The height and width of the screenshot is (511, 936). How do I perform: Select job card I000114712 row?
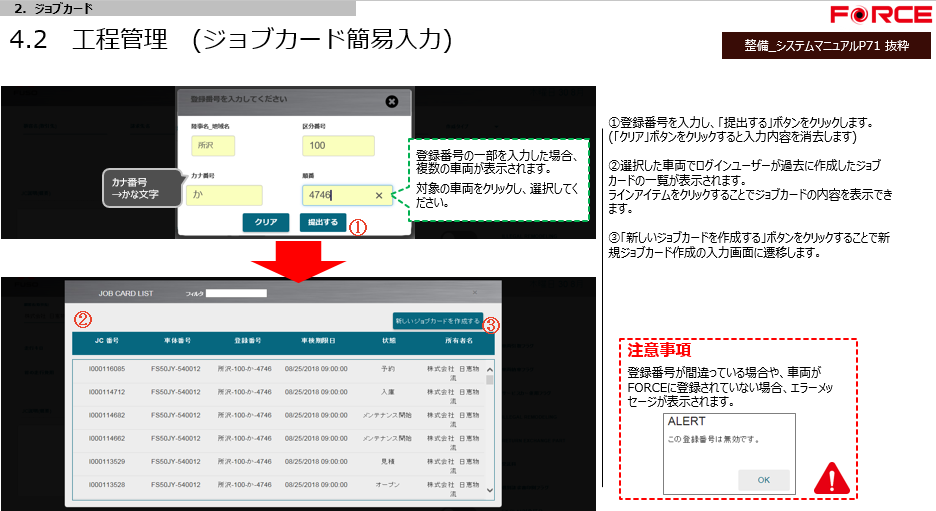[278, 392]
